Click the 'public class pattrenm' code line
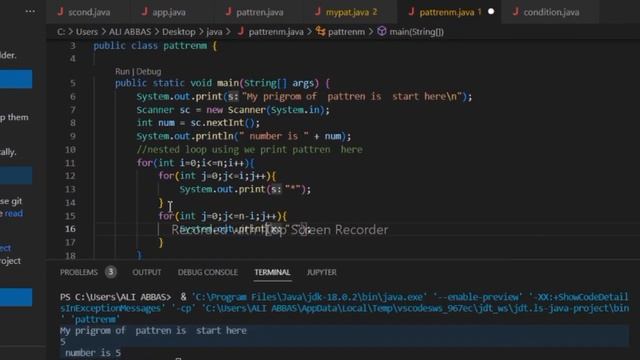 pos(155,46)
